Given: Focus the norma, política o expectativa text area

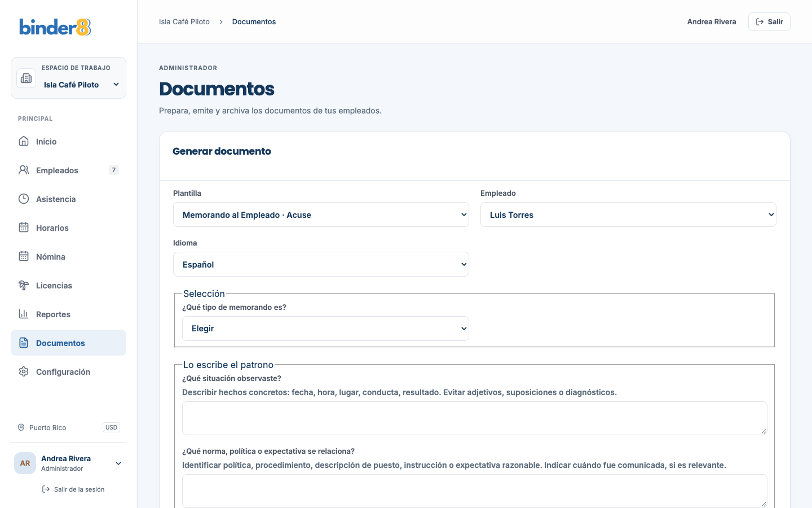Looking at the screenshot, I should pyautogui.click(x=475, y=491).
